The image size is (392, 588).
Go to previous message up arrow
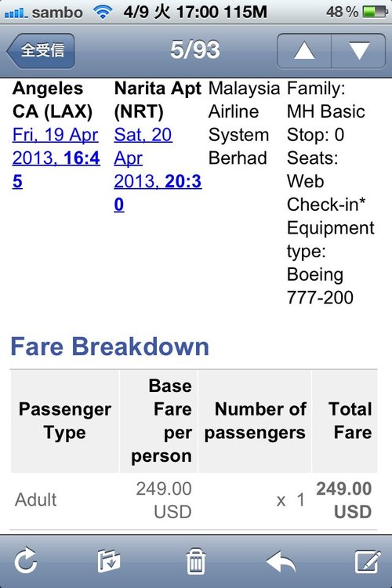point(304,51)
